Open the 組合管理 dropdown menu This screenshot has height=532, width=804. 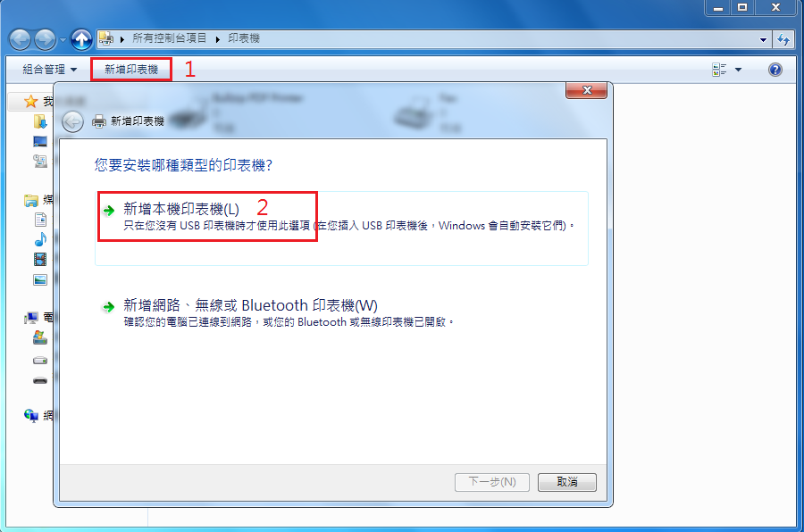[50, 70]
